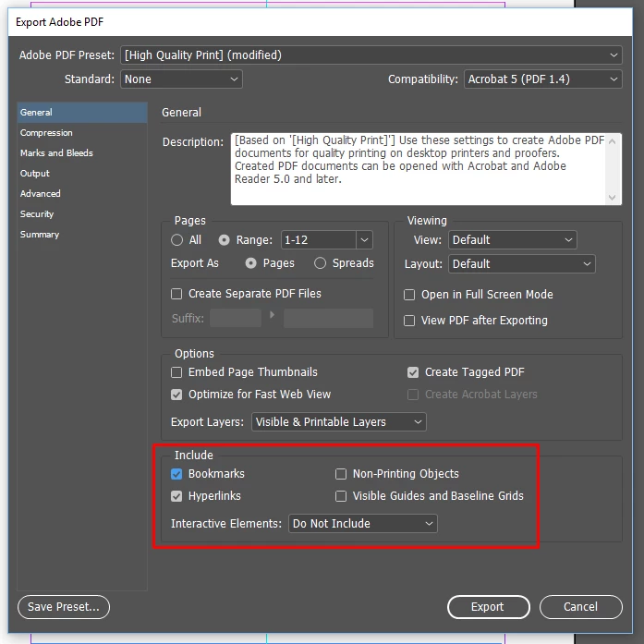Viewport: 644px width, 644px height.
Task: Click the page Range field showing 1-12
Action: point(318,240)
